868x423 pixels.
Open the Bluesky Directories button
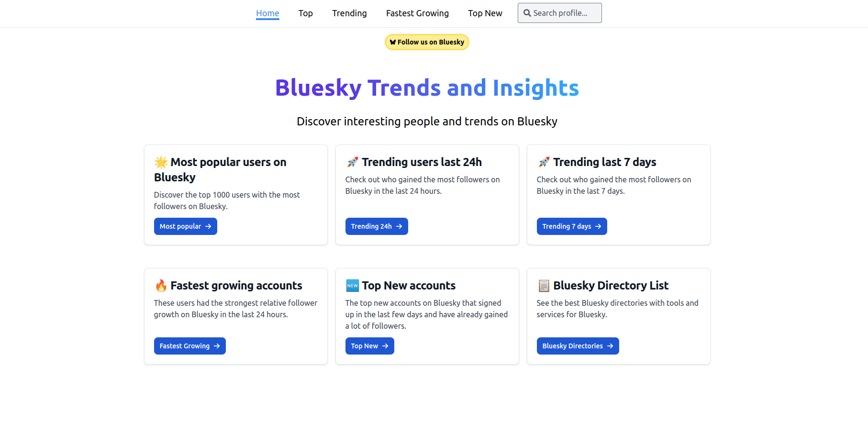578,346
